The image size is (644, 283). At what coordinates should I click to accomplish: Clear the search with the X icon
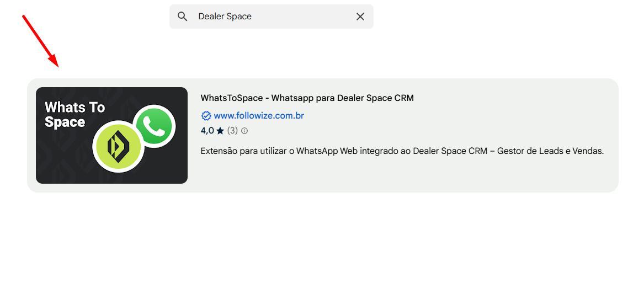[360, 17]
